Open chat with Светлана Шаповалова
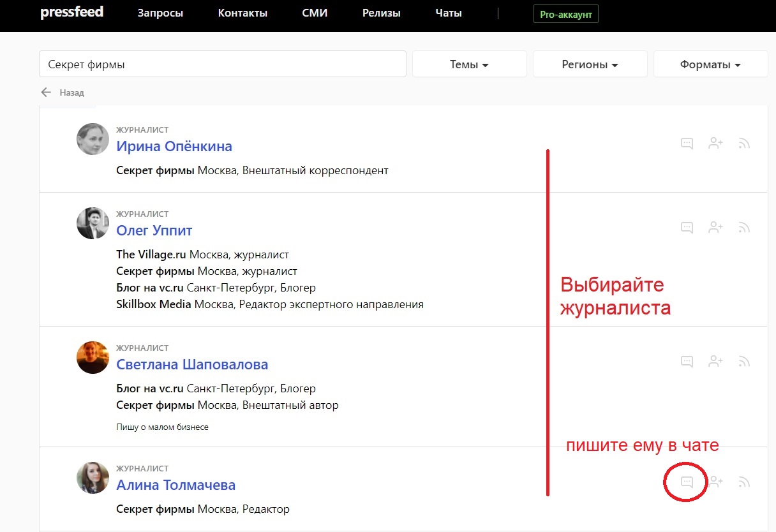 [687, 362]
